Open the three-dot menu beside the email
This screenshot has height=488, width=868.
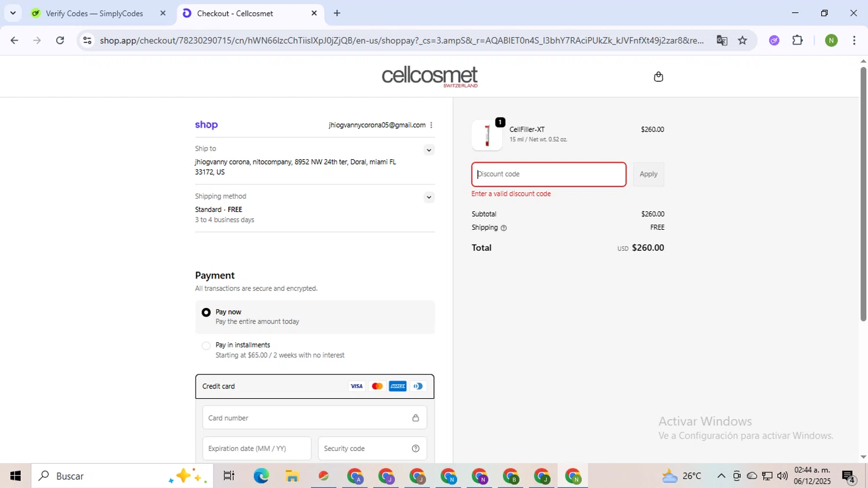(431, 125)
